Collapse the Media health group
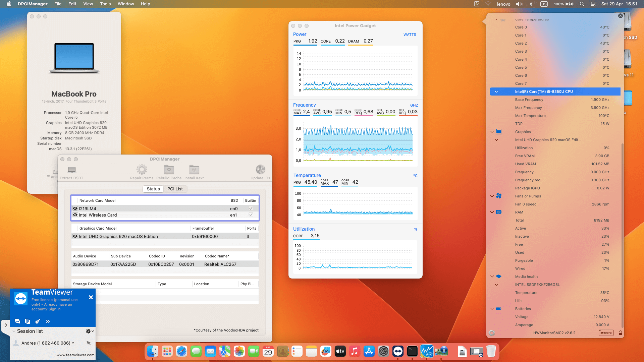Screen dimensions: 644x362 click(x=492, y=277)
